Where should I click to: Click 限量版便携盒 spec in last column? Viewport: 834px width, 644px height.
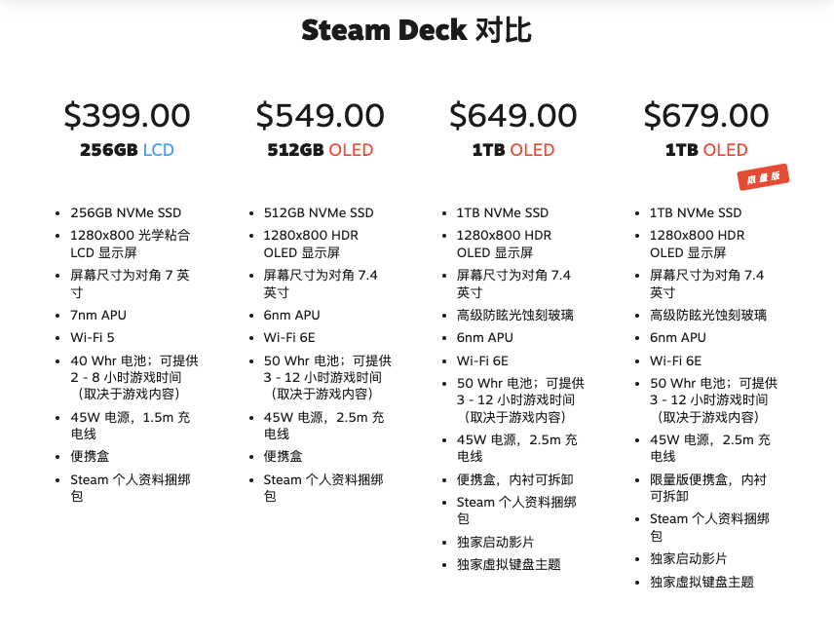tap(706, 487)
